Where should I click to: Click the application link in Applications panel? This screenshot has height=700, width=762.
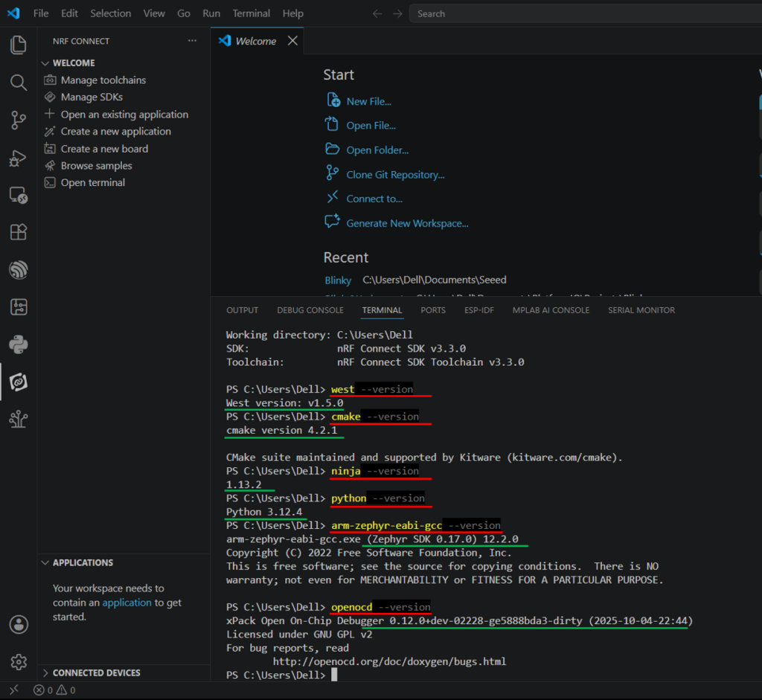tap(127, 603)
